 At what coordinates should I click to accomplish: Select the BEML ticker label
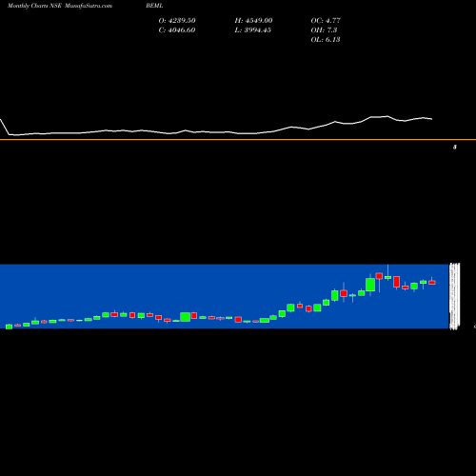[x=154, y=6]
